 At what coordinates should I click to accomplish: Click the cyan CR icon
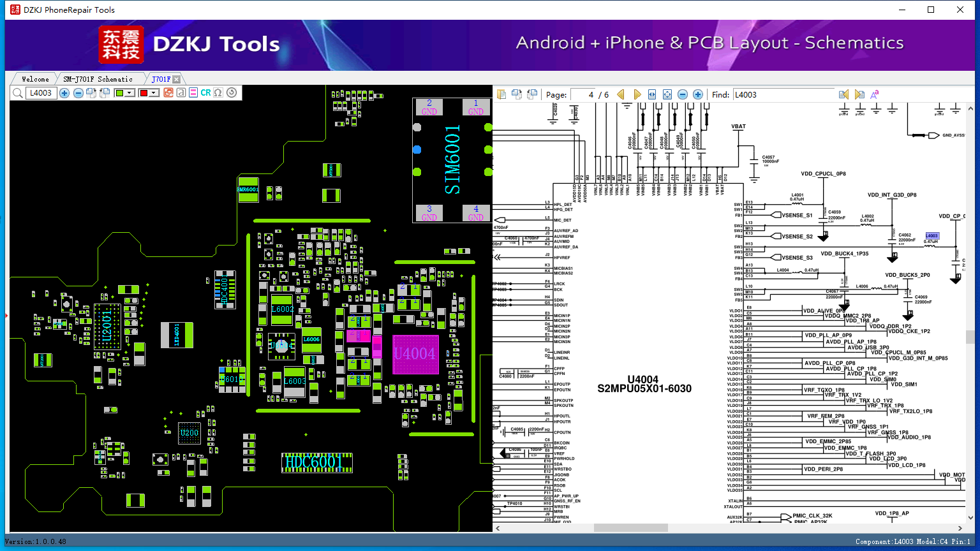205,93
